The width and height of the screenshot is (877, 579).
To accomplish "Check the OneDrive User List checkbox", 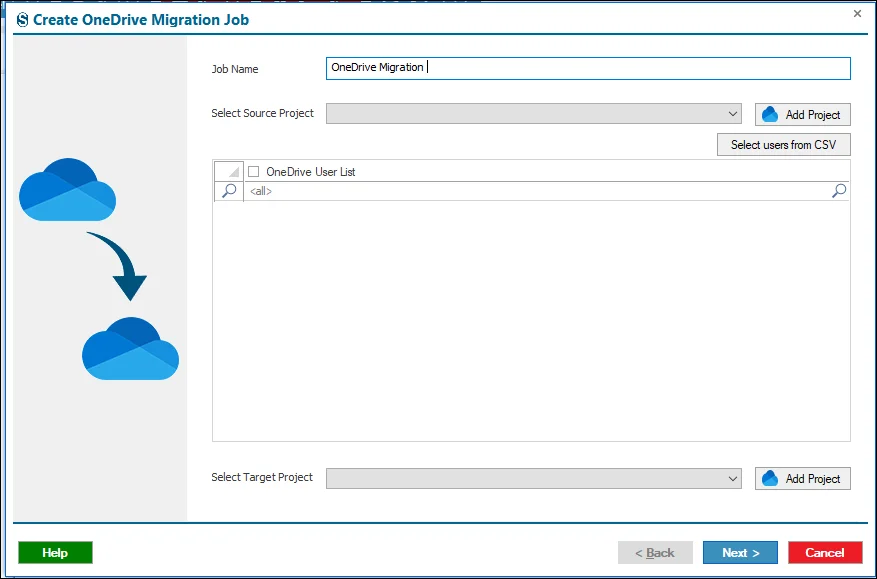I will [253, 172].
